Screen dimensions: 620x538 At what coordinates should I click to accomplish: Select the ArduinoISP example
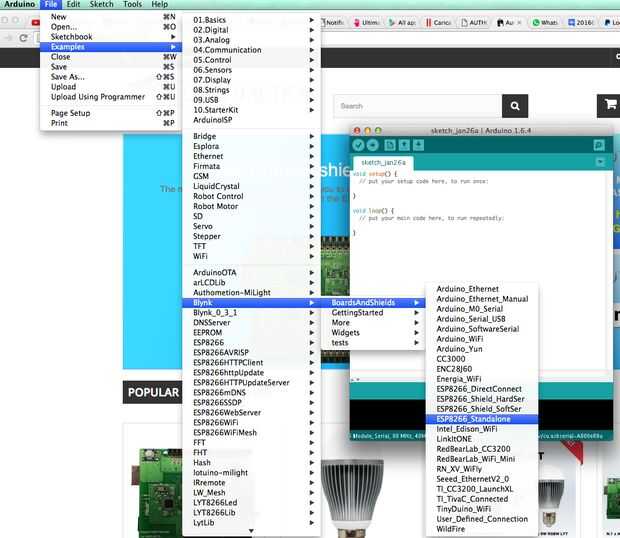251,120
